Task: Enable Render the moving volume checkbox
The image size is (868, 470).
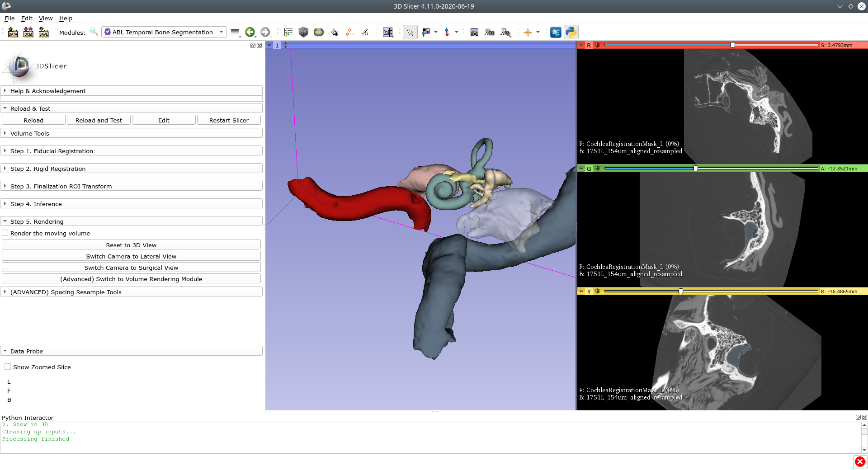Action: 5,233
